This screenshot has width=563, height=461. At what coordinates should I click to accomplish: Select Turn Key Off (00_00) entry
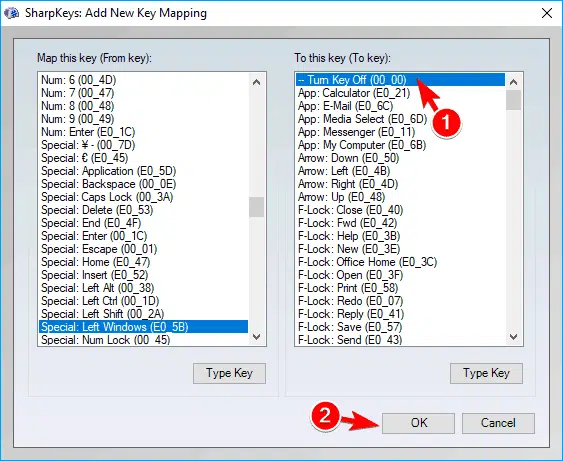point(400,80)
